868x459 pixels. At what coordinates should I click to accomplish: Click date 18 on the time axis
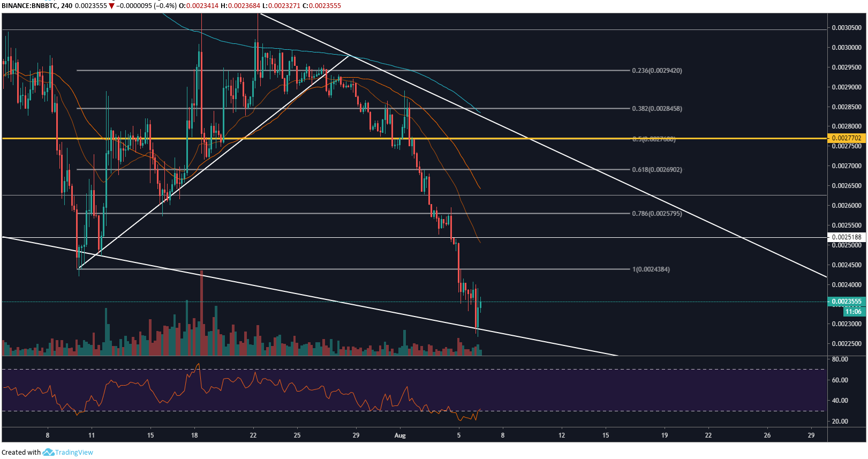point(194,435)
